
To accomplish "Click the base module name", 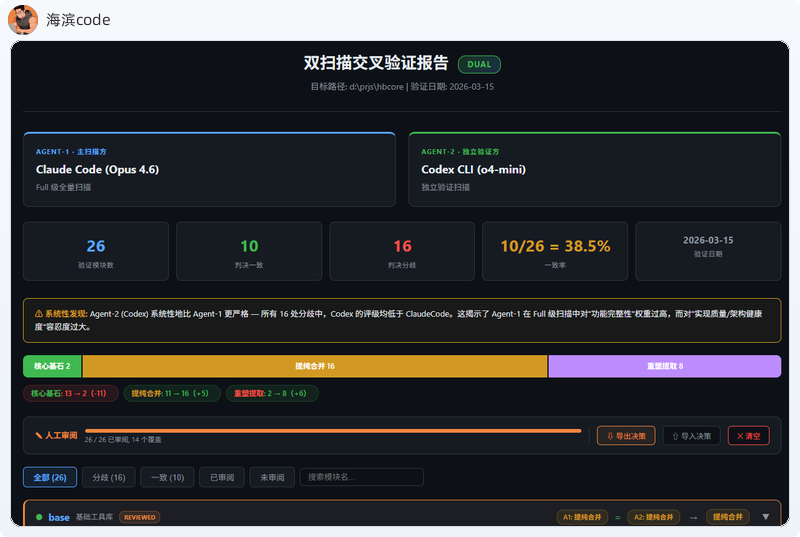I will coord(59,517).
